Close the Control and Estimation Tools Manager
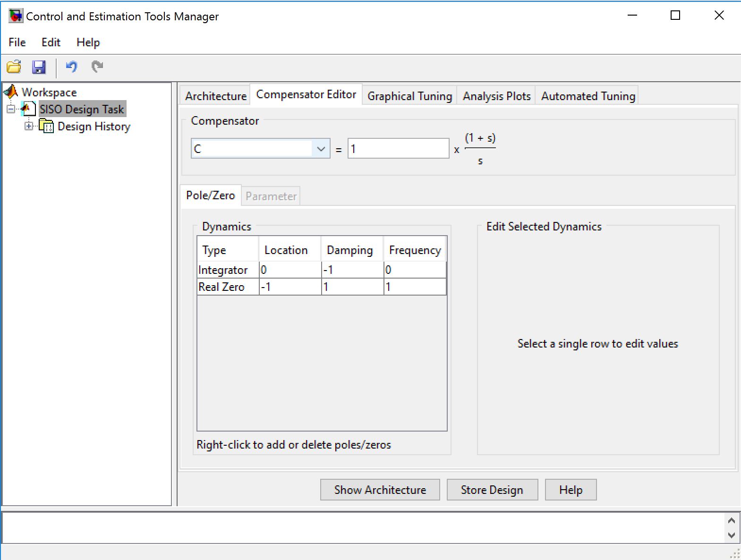Viewport: 741px width, 560px height. click(x=719, y=16)
